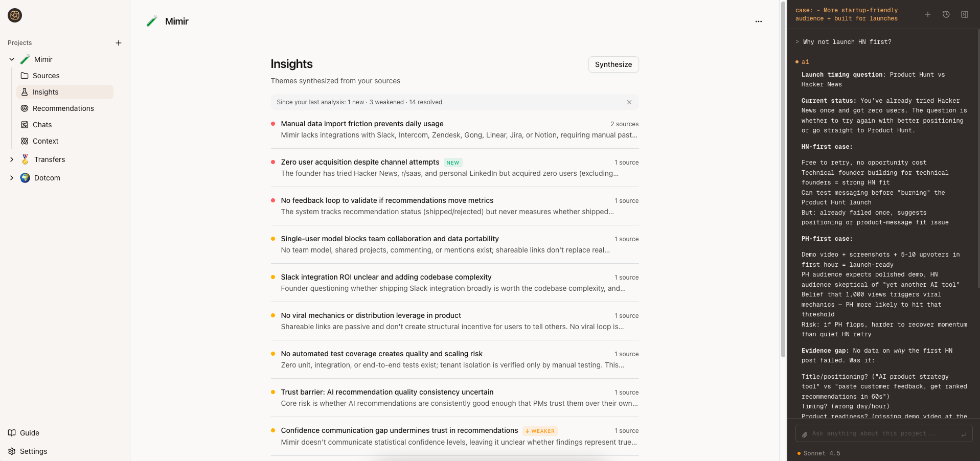Open the Context section

point(44,141)
